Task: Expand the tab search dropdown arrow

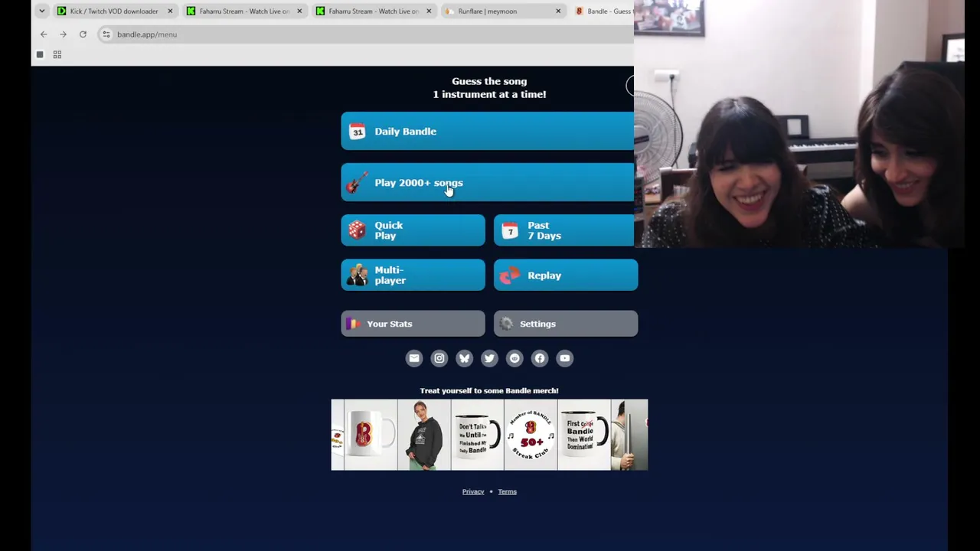Action: 41,11
